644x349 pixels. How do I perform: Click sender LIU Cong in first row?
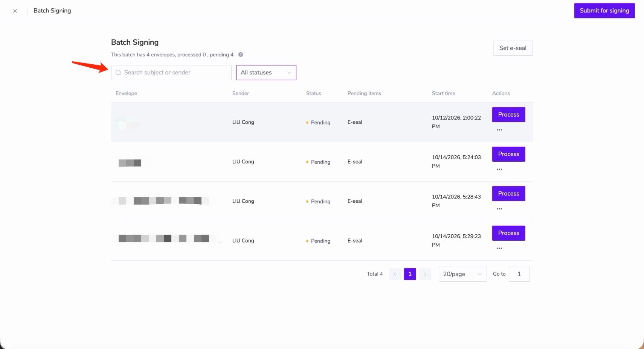coord(243,122)
